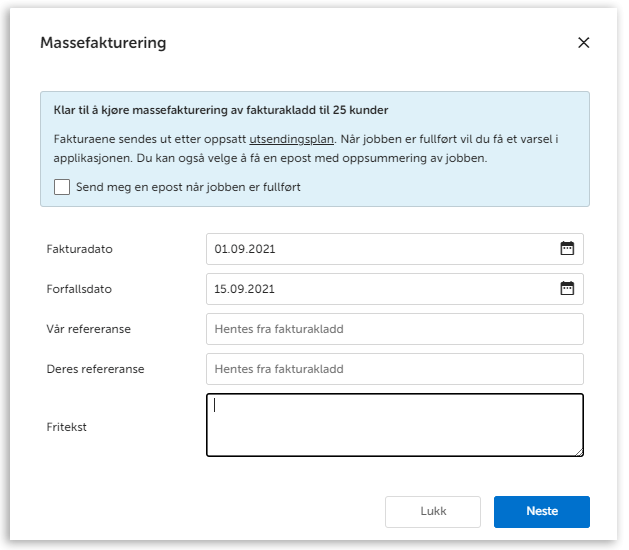Click the Fritekst label
Viewport: 629px width, 550px height.
pos(68,427)
